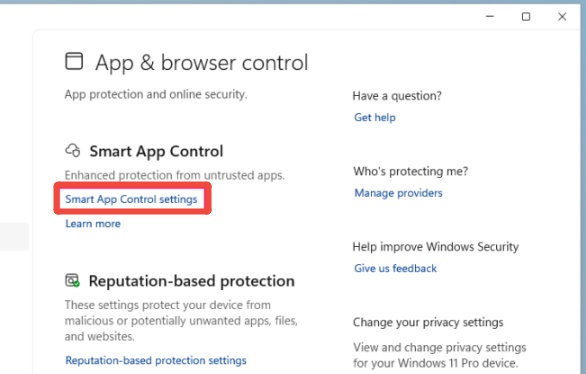Open Reputation-based protection settings link
This screenshot has width=586, height=374.
[156, 360]
